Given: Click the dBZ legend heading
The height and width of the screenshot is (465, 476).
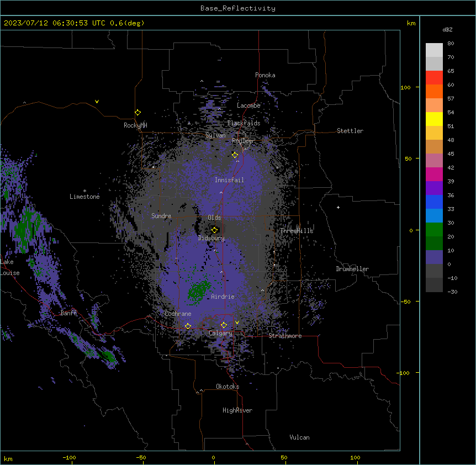Looking at the screenshot, I should tap(447, 29).
